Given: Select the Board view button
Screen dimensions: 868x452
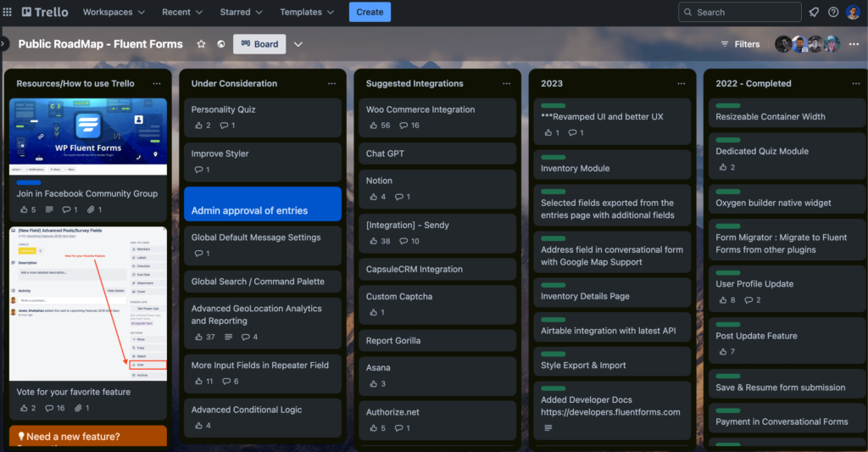Looking at the screenshot, I should [x=259, y=44].
